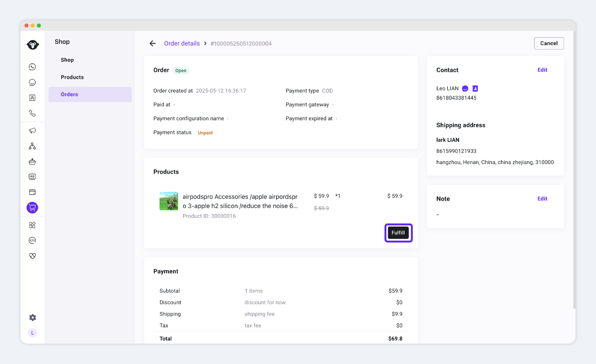Open the contacts book icon

[32, 98]
